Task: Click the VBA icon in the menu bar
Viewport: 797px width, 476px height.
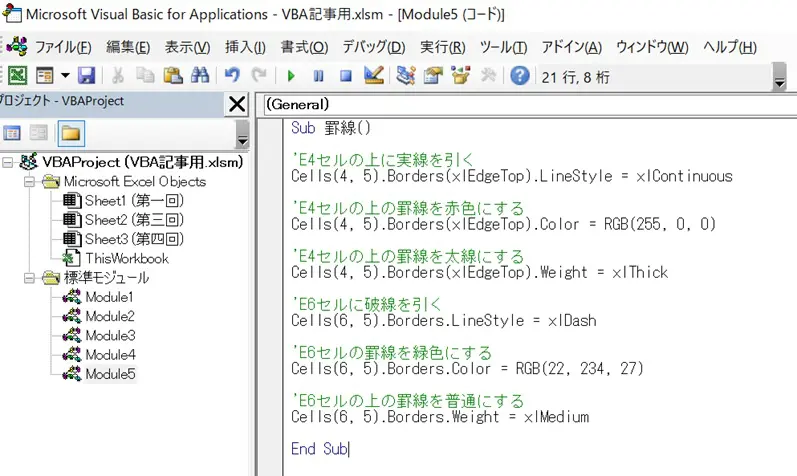Action: tap(17, 46)
